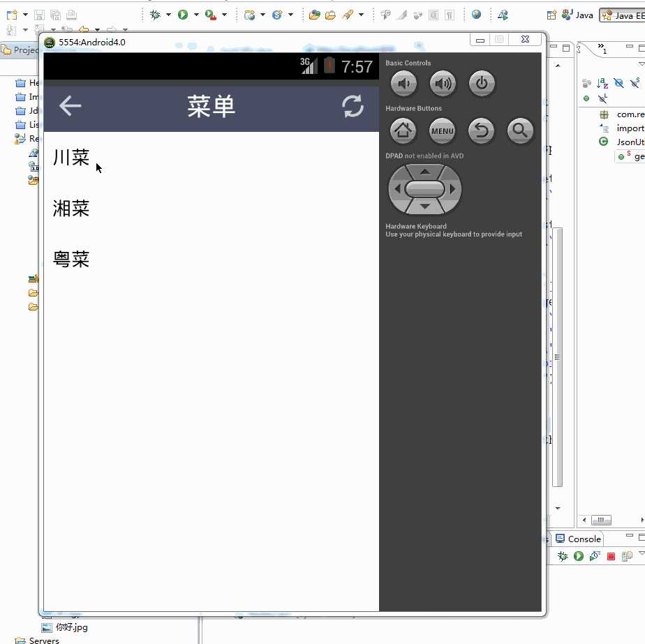Select the 湘菜 list item
Image resolution: width=645 pixels, height=644 pixels.
(211, 209)
